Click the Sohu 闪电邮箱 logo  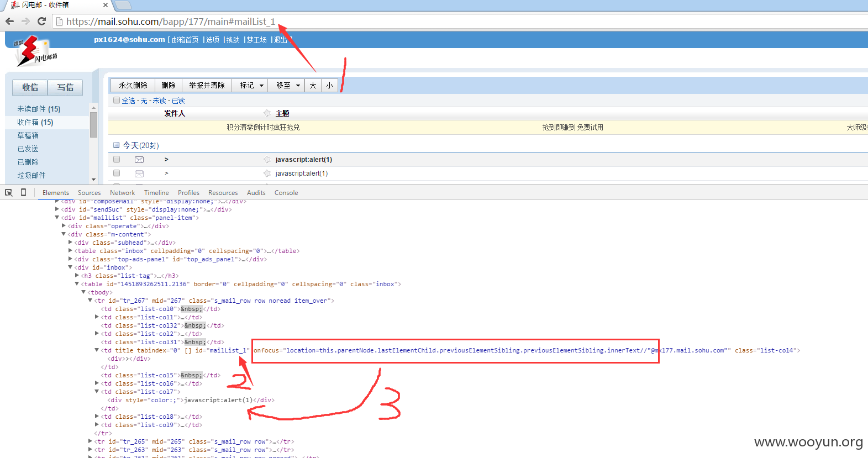(x=34, y=51)
